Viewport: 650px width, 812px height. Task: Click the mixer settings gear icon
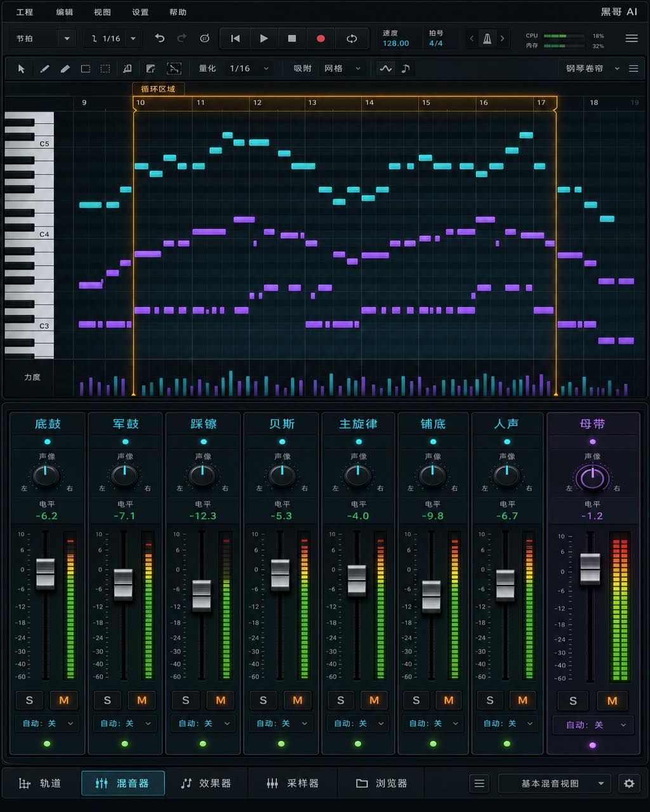pyautogui.click(x=629, y=783)
